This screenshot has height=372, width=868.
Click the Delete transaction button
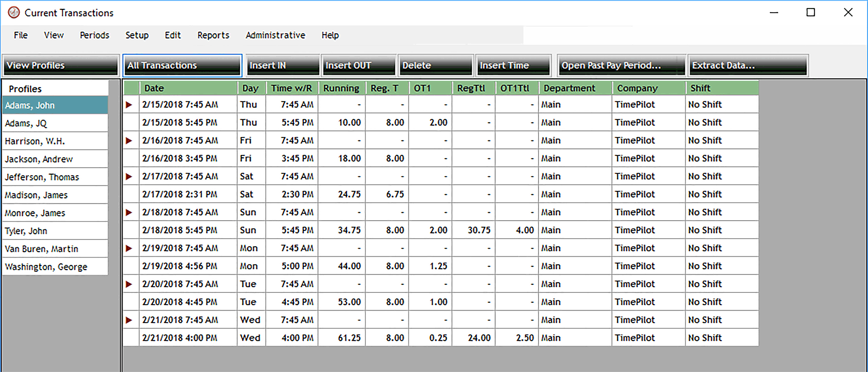435,65
